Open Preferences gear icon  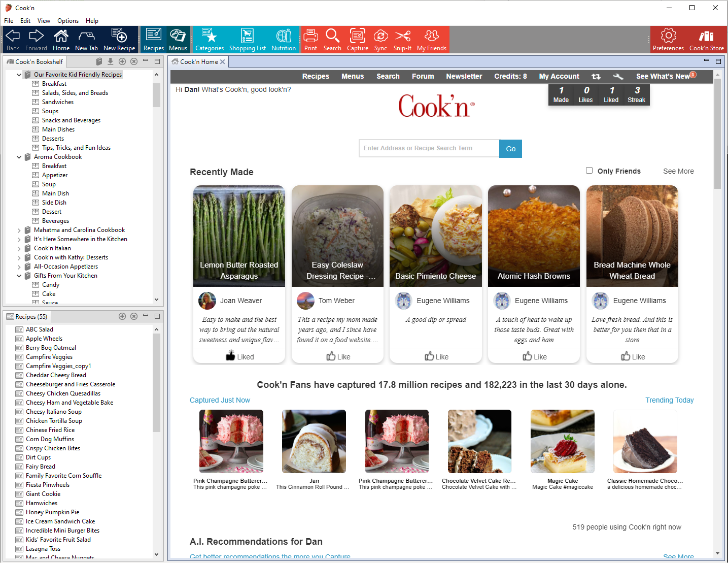[668, 40]
